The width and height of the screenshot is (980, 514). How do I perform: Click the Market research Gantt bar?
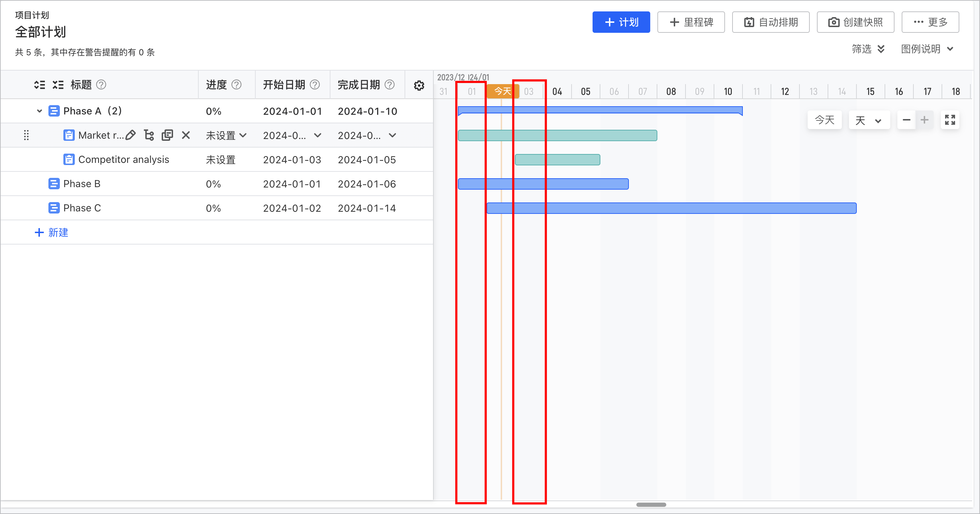click(x=557, y=135)
